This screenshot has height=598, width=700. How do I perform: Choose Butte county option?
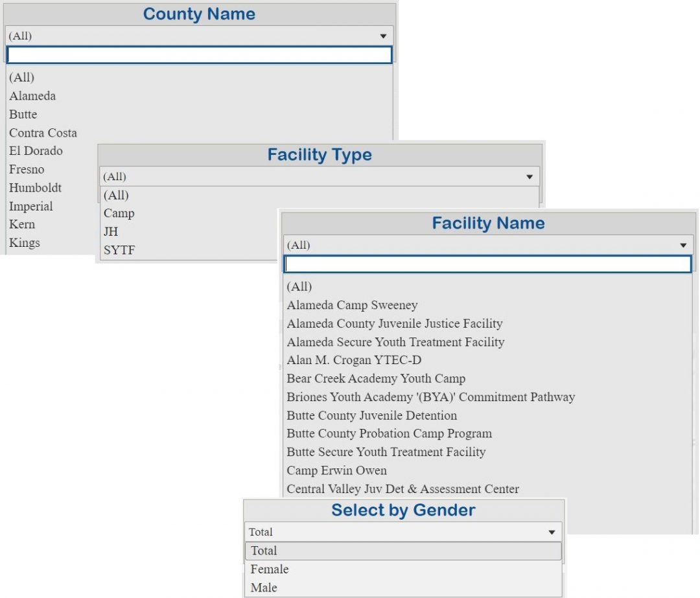click(23, 114)
